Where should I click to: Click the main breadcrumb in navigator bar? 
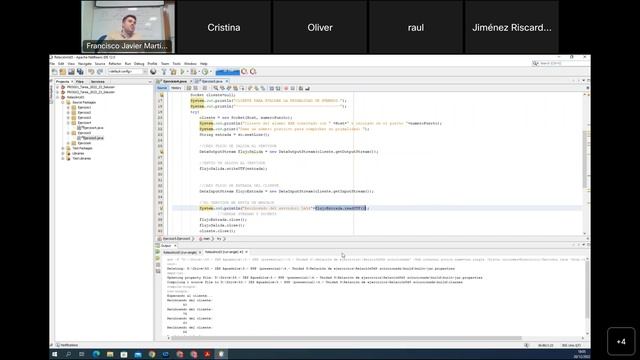point(205,239)
